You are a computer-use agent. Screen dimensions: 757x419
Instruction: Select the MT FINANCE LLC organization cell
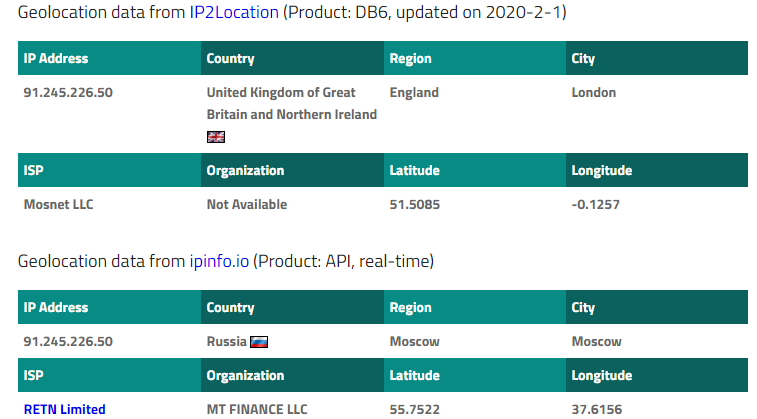point(257,408)
